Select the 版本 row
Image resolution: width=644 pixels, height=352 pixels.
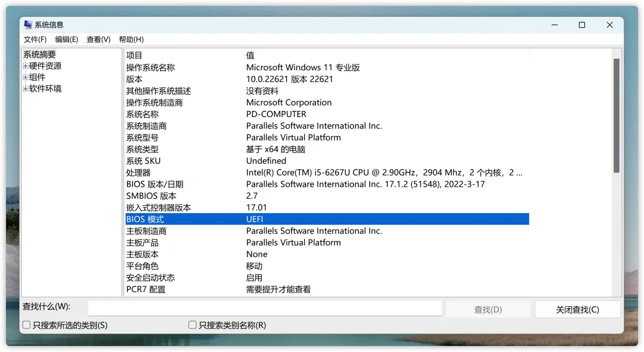327,79
